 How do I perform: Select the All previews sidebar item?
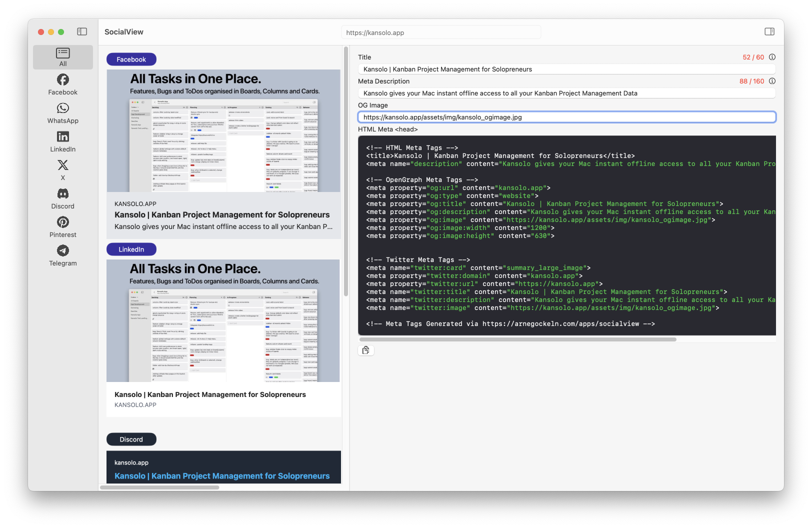point(63,57)
